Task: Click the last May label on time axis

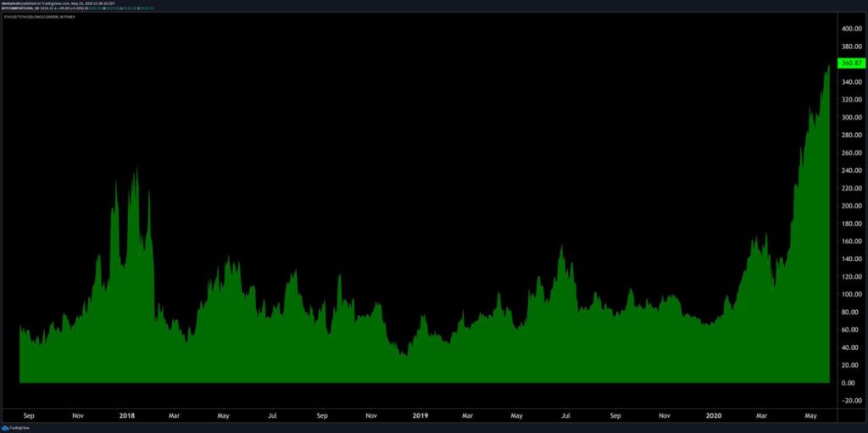Action: point(811,416)
